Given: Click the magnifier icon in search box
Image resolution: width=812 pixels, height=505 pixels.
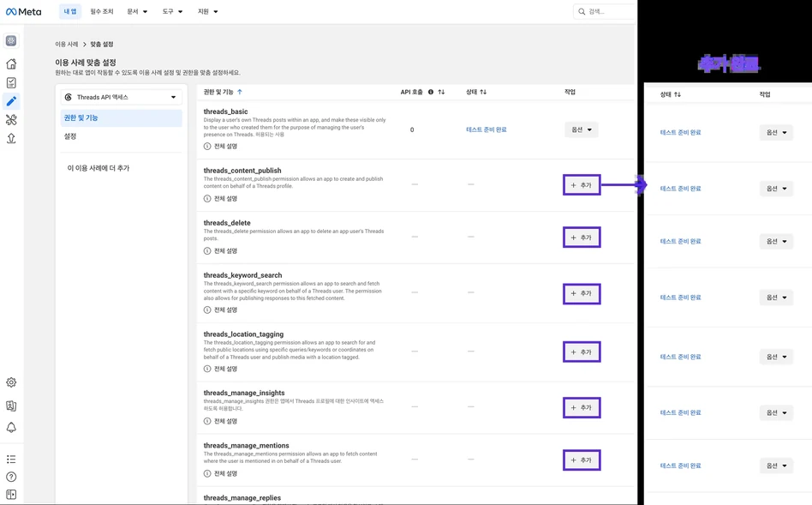Looking at the screenshot, I should pyautogui.click(x=582, y=11).
